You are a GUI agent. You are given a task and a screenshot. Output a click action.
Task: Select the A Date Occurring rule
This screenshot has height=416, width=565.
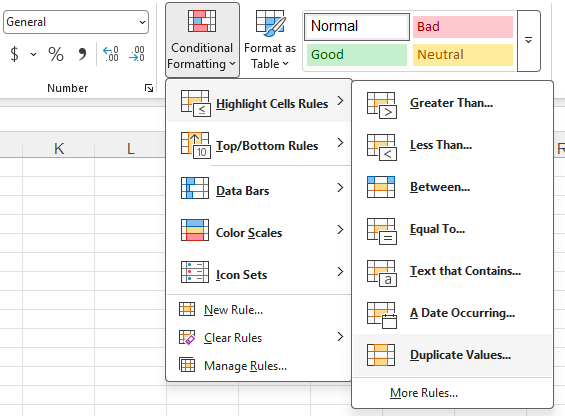[x=453, y=313]
